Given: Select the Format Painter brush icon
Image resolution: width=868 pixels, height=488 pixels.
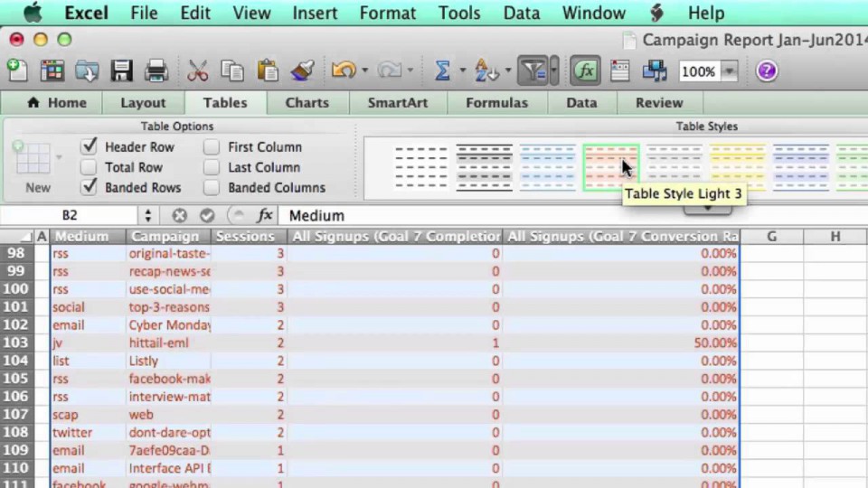Looking at the screenshot, I should pyautogui.click(x=302, y=70).
